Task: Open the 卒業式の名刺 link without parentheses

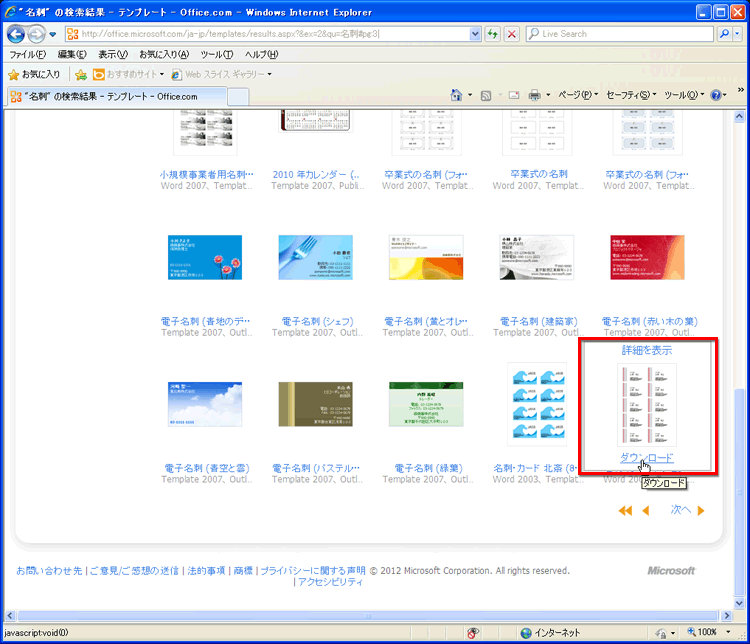Action: (539, 174)
